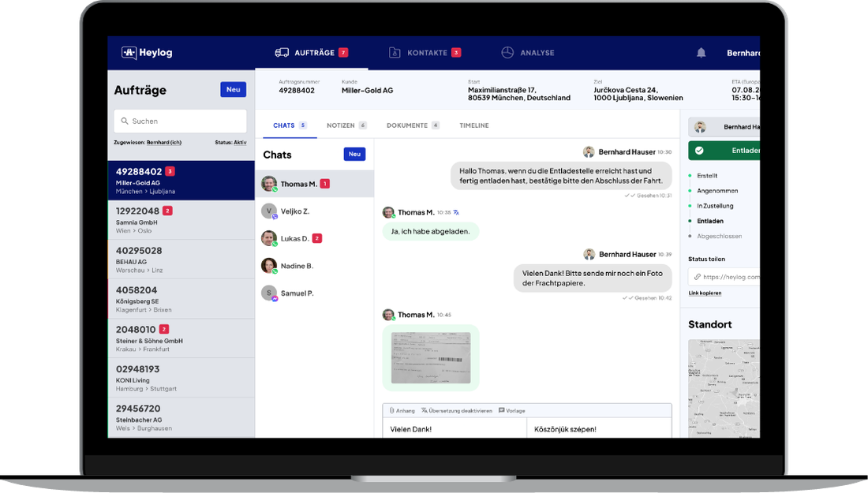Open the Analyse navigation tab
868x493 pixels.
[528, 53]
